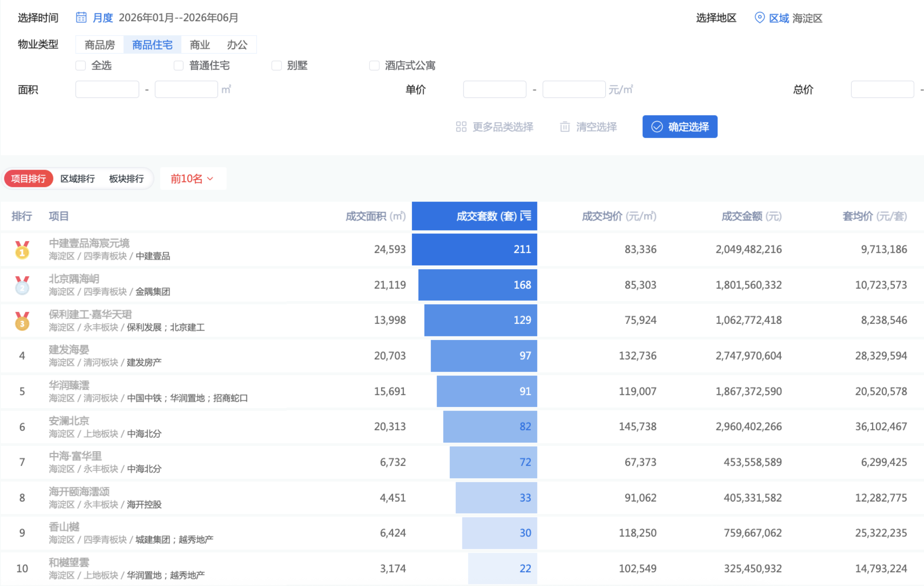
Task: Click the trash icon of 清空选择
Action: [x=565, y=127]
